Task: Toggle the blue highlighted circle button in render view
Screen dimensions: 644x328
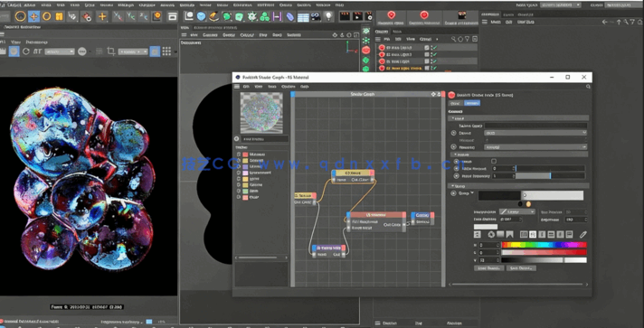Action: (14, 52)
